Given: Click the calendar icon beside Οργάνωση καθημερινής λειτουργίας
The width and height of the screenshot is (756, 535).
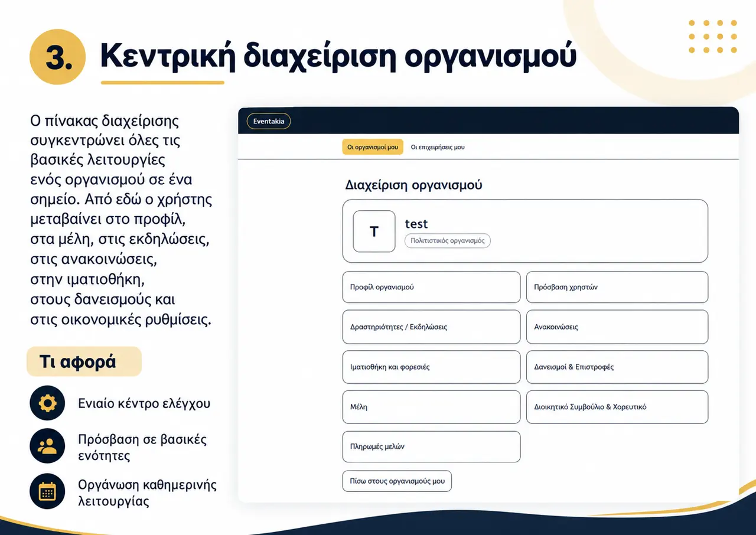Looking at the screenshot, I should point(47,491).
